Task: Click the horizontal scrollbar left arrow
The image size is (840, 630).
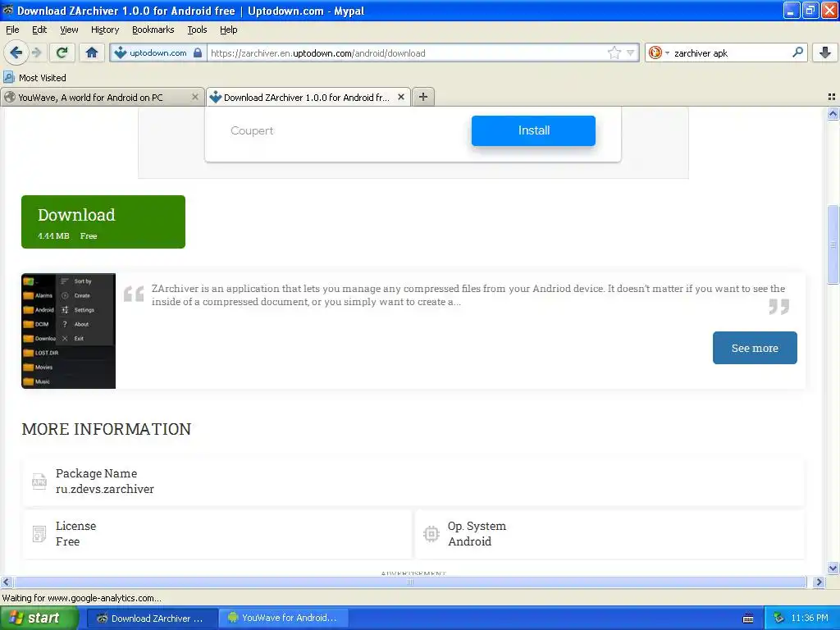Action: pos(7,582)
